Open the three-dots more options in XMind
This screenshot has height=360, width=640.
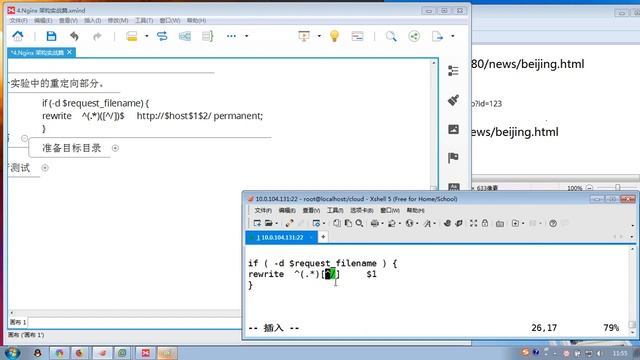pos(231,36)
